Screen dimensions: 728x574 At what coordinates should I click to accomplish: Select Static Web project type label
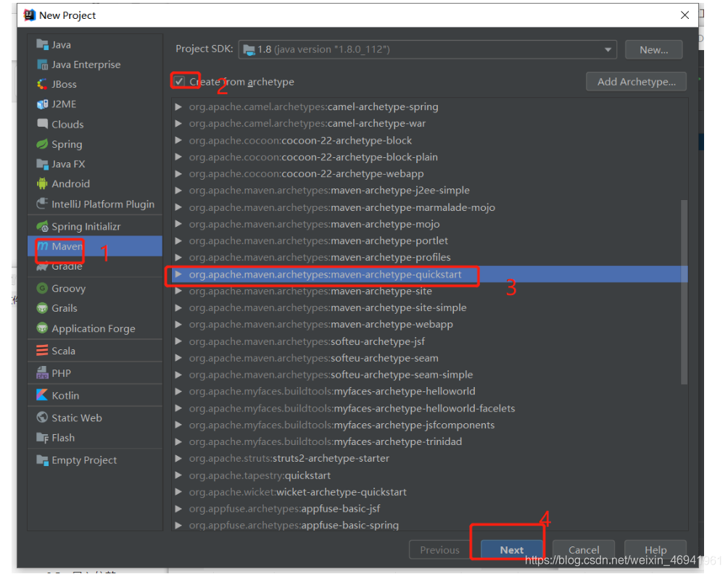[77, 417]
